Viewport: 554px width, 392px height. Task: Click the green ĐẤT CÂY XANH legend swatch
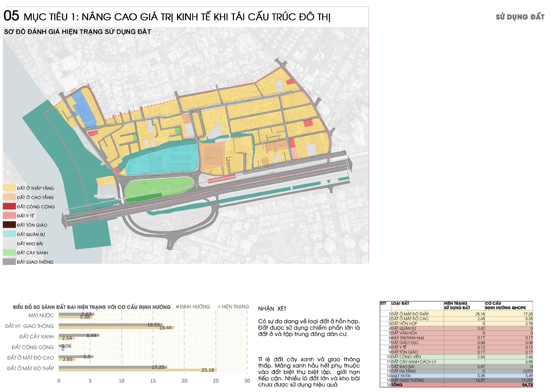9,253
